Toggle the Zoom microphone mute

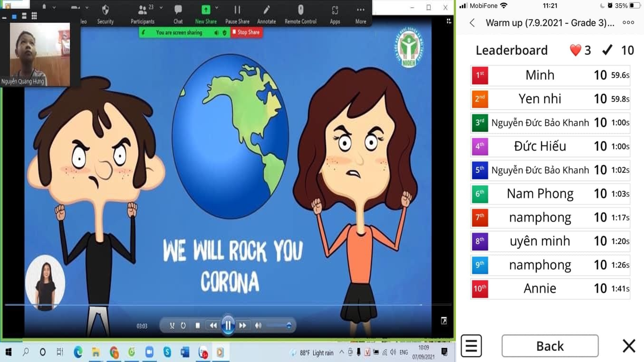pyautogui.click(x=44, y=7)
